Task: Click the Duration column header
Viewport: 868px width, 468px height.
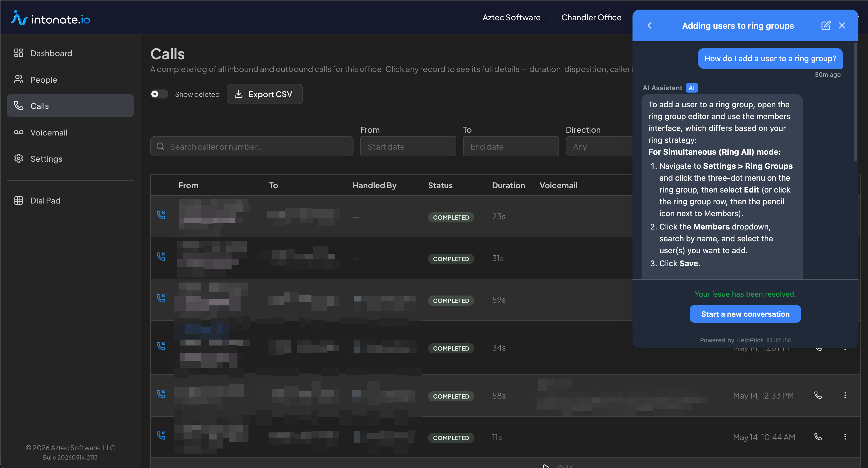Action: [x=509, y=185]
